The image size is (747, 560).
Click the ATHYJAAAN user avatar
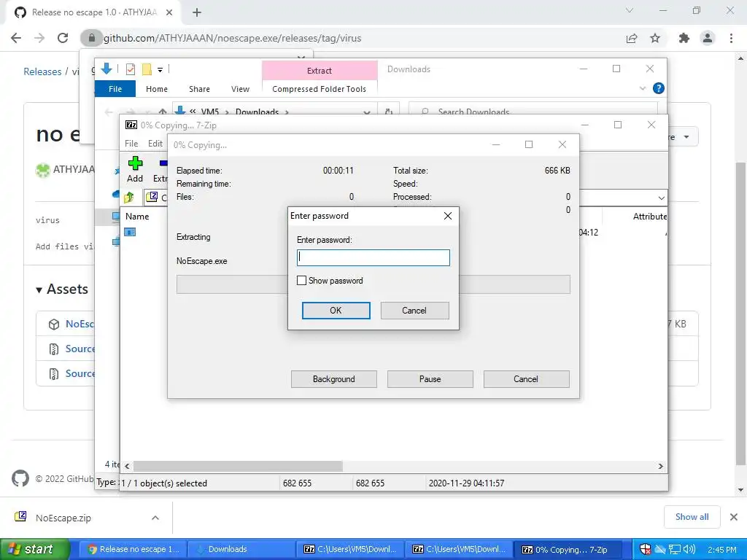point(43,169)
